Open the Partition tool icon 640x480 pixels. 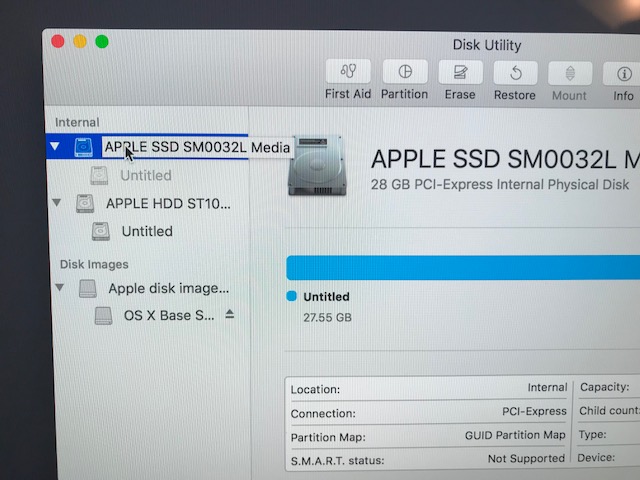coord(404,72)
